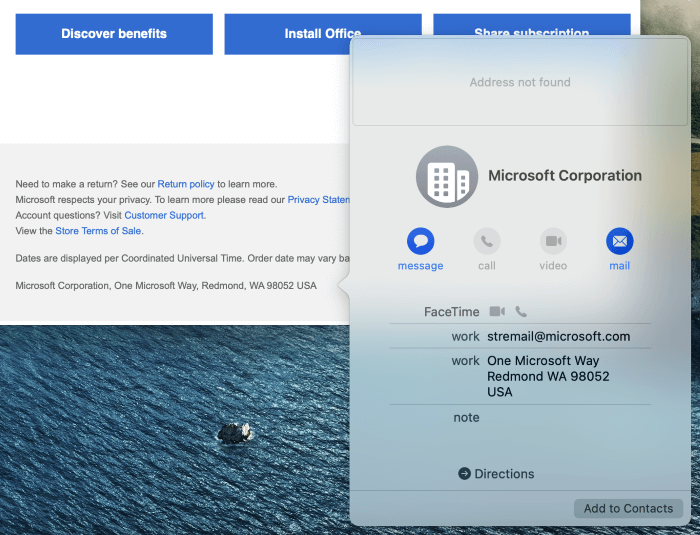The image size is (700, 535).
Task: View the Store Terms of Sale link
Action: tap(98, 231)
